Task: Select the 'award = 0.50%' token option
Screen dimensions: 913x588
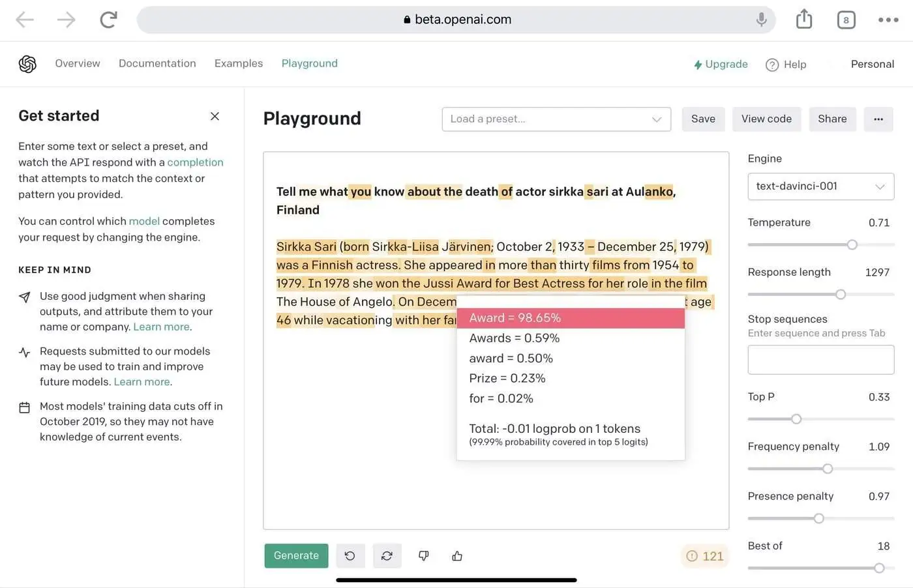Action: (x=571, y=359)
